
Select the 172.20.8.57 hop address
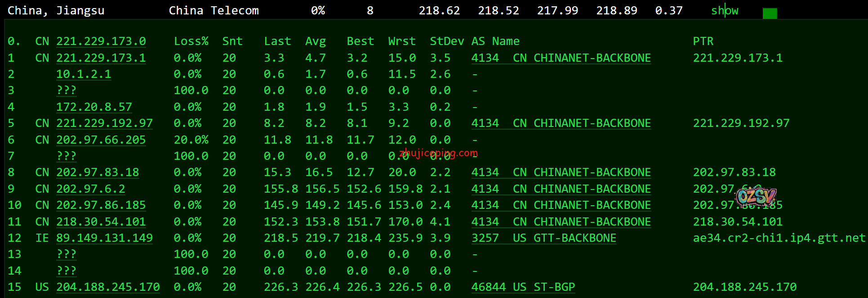[94, 107]
